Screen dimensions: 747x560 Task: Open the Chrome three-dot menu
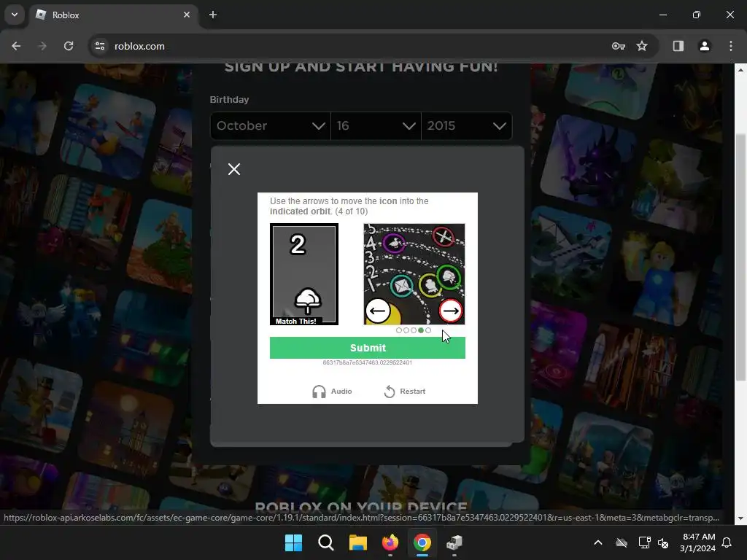click(x=731, y=46)
